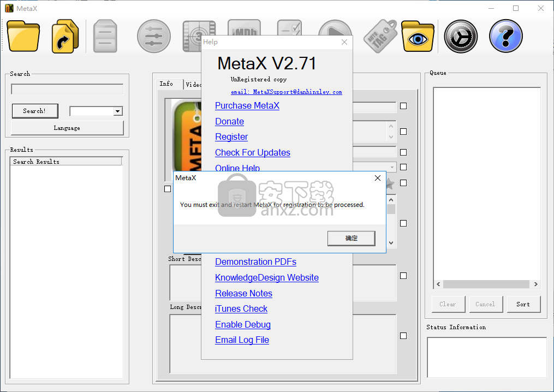Image resolution: width=554 pixels, height=392 pixels.
Task: Click the search text input field
Action: pyautogui.click(x=67, y=89)
